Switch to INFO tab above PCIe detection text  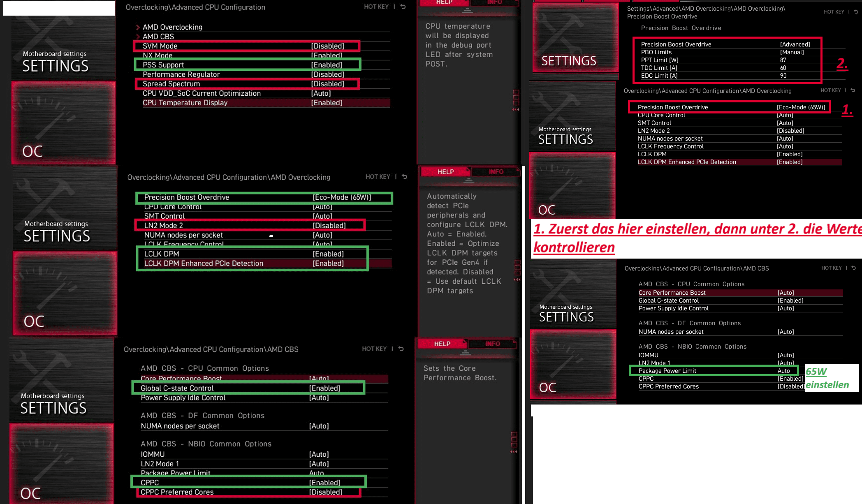click(x=496, y=171)
